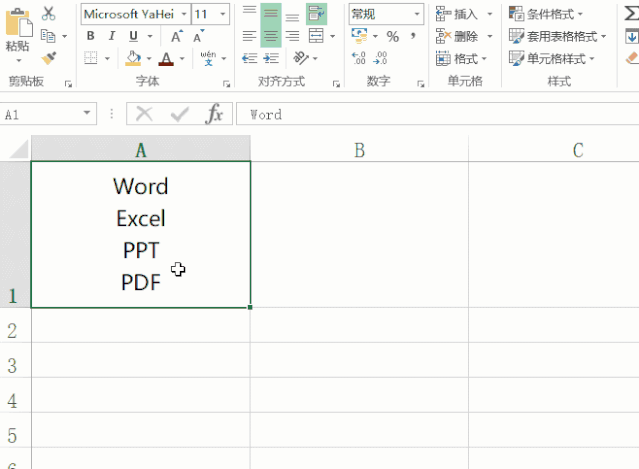Open 格式 format menu button

(x=461, y=59)
